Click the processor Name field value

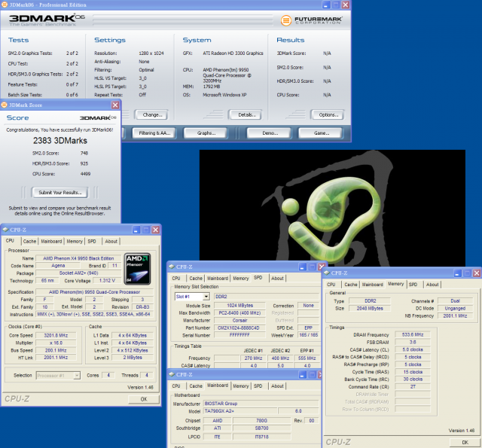pos(78,258)
